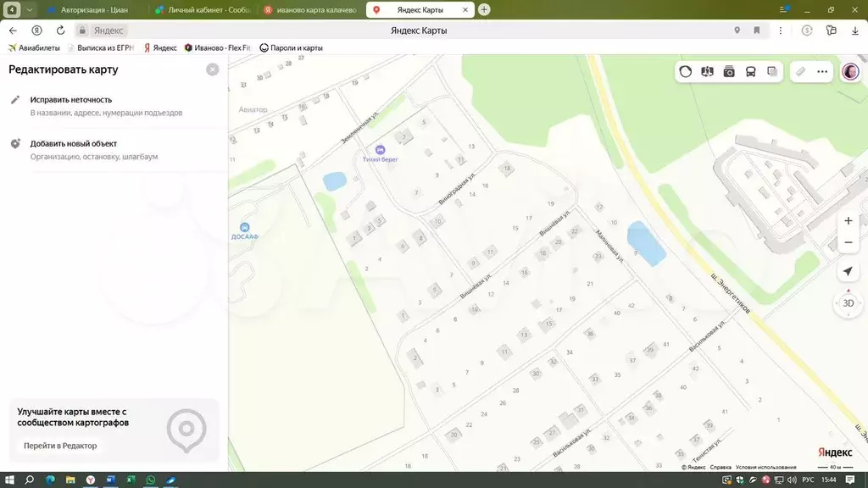Open Excel from taskbar
This screenshot has height=488, width=868.
[131, 480]
